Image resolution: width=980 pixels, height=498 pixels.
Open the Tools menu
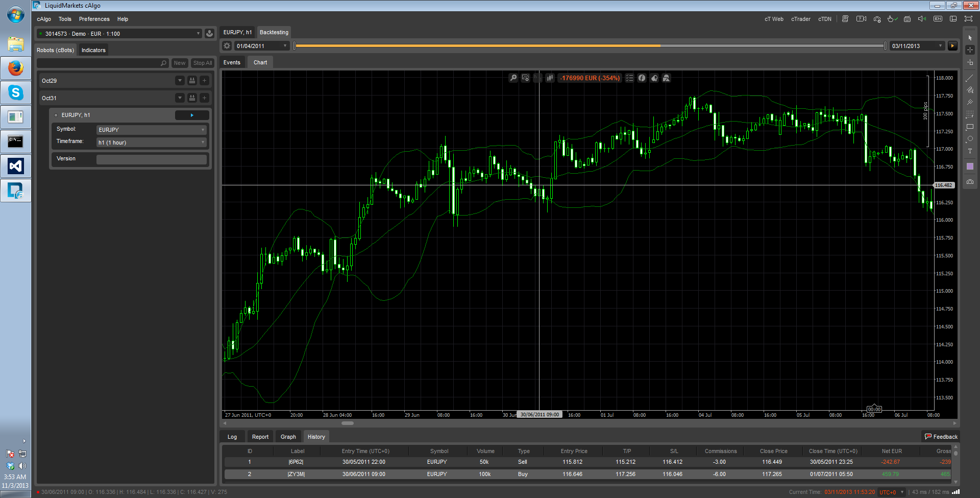(x=65, y=19)
